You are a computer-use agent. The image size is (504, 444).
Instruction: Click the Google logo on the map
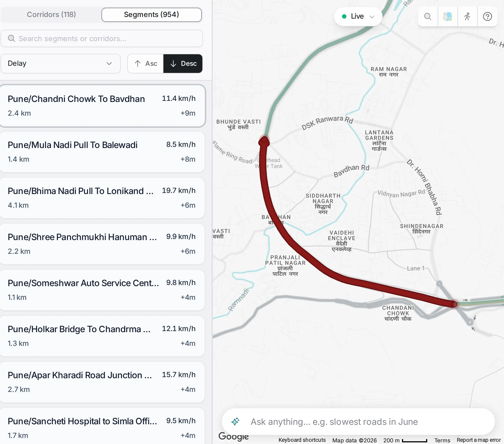coord(234,436)
